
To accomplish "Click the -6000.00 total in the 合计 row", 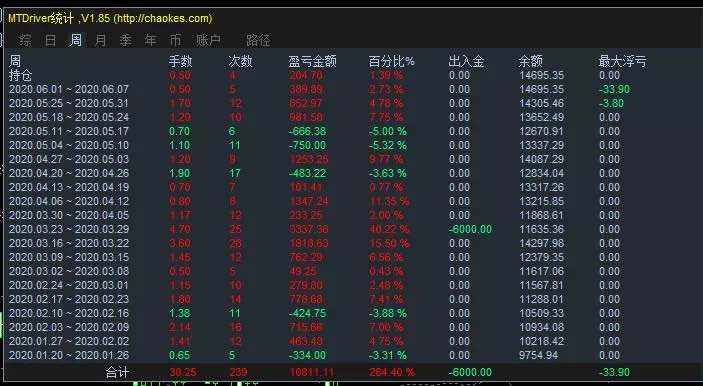I will (470, 372).
